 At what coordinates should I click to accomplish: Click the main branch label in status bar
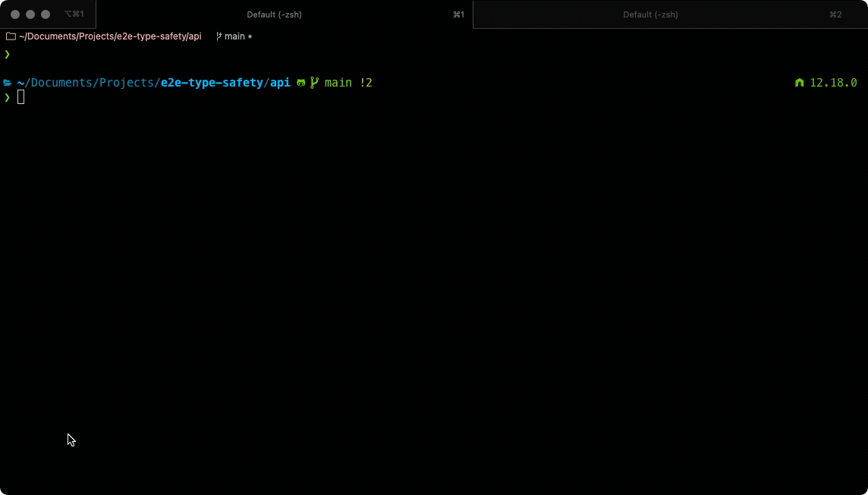click(234, 36)
